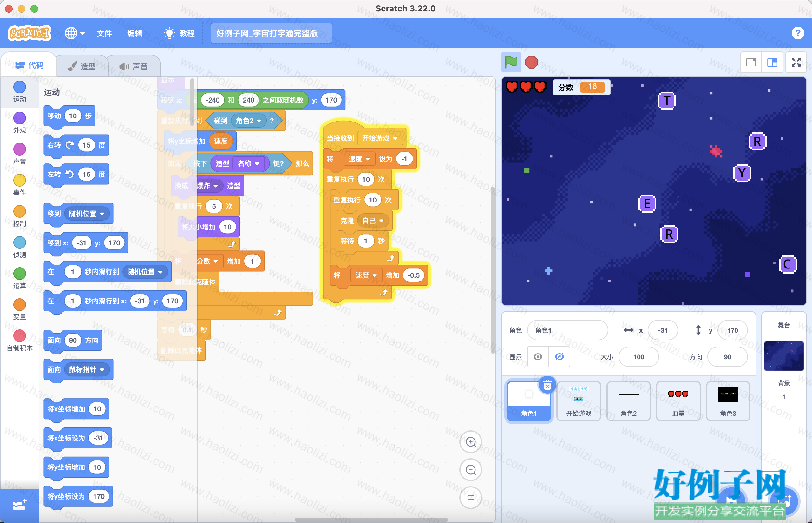Select the 运动 block category
Viewport: 812px width, 523px height.
tap(20, 92)
